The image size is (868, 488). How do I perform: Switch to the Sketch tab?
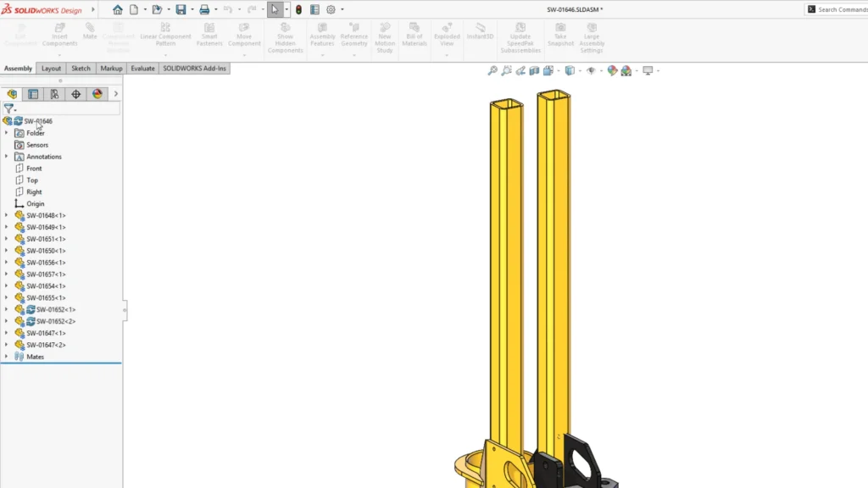81,69
